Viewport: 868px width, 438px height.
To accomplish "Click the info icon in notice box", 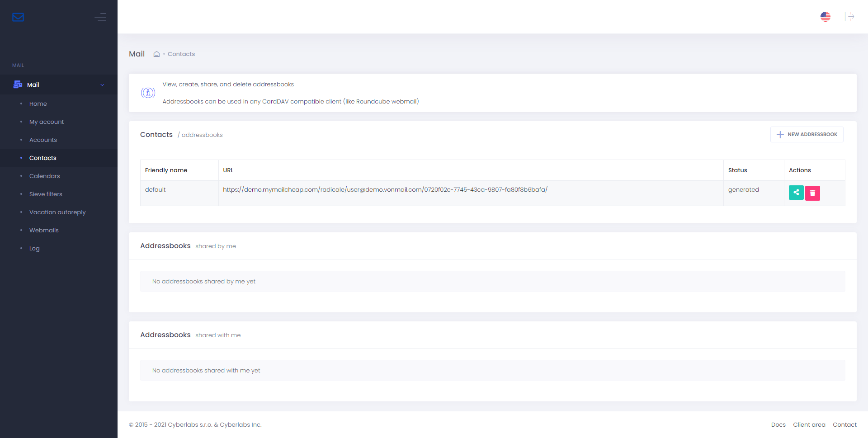I will coord(148,93).
